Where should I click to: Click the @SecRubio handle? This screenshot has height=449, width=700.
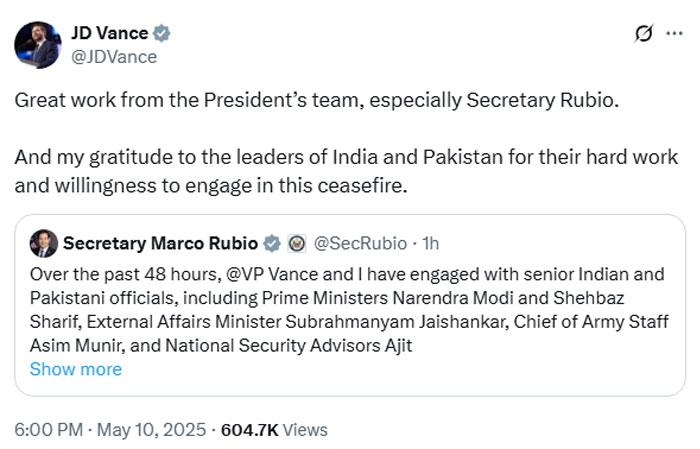360,243
